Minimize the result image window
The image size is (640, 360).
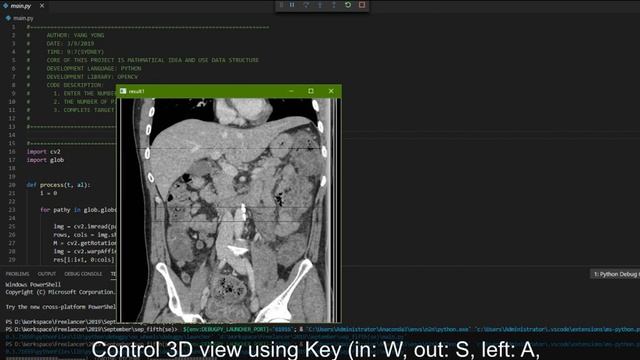[291, 91]
